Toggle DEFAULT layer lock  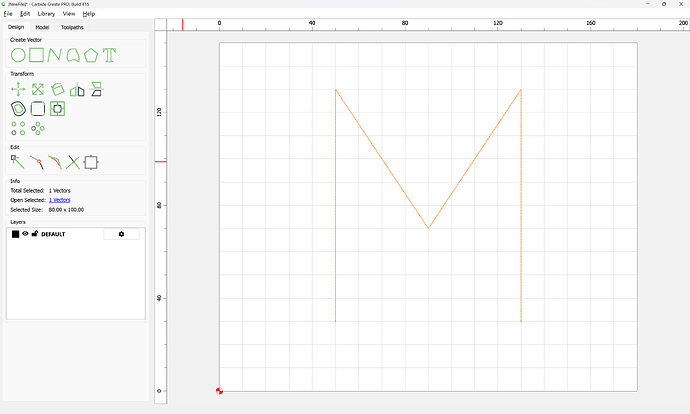(35, 234)
